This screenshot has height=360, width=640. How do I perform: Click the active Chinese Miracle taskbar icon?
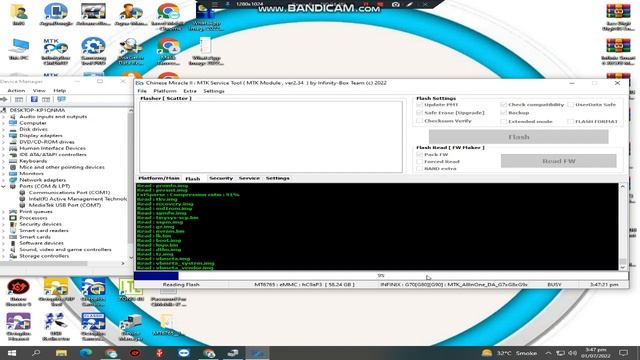click(258, 353)
